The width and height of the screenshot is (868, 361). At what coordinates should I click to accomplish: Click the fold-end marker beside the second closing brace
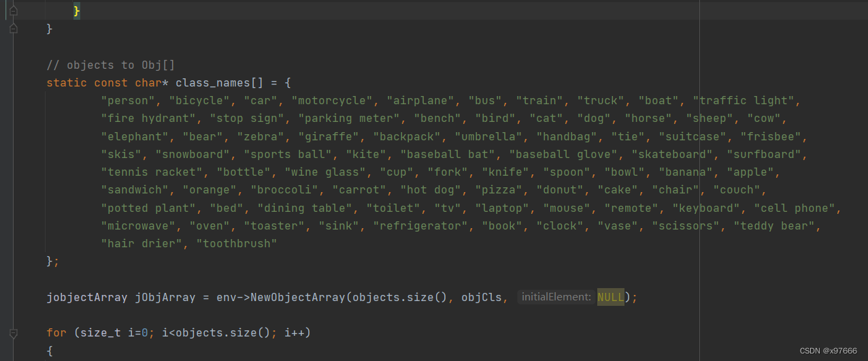13,29
